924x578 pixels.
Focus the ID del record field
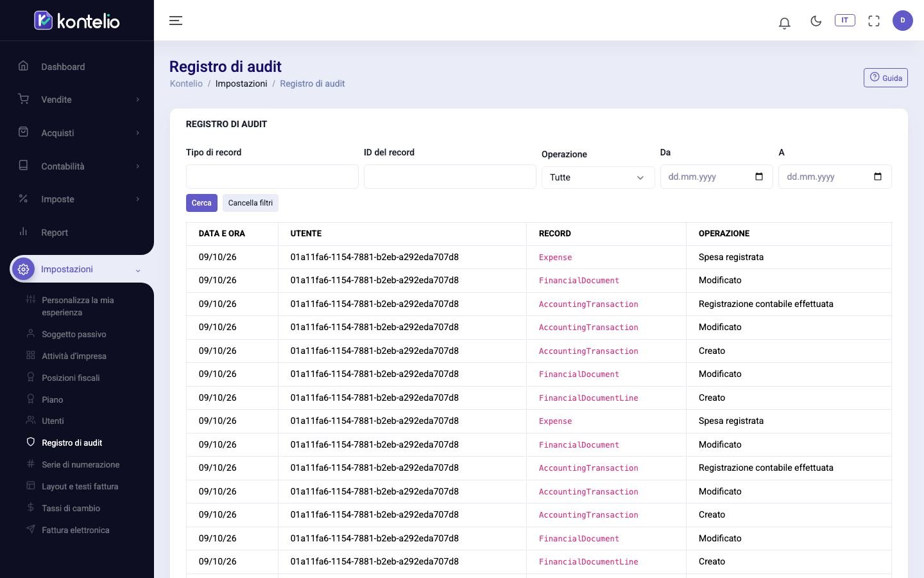click(x=450, y=177)
